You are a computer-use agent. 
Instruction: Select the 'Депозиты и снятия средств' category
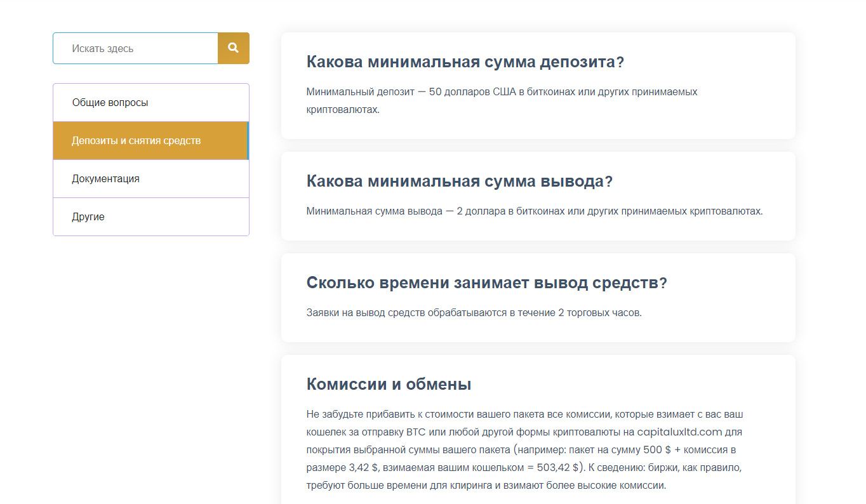[151, 140]
